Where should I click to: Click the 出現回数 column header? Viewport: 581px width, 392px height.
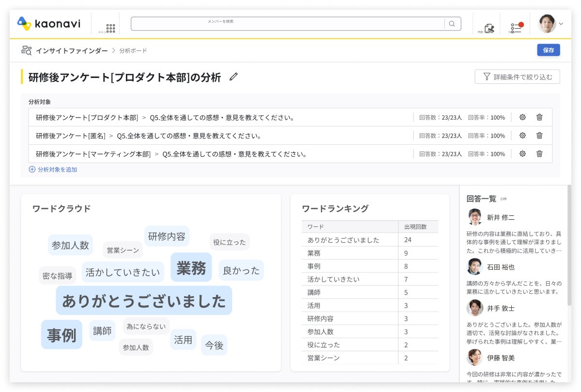tap(418, 226)
